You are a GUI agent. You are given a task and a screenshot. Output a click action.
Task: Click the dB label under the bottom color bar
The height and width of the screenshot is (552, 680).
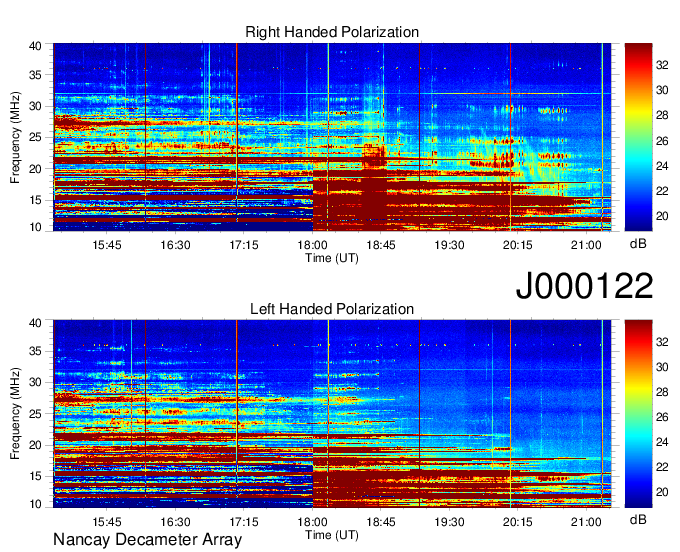point(638,519)
